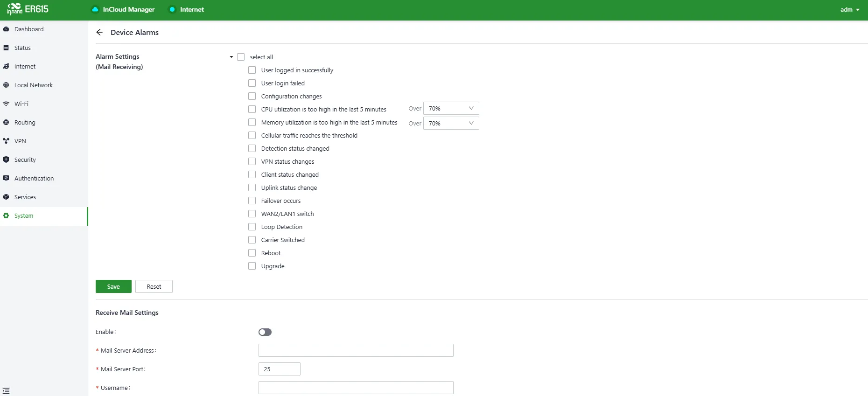
Task: Collapse the sidebar using the bottom menu icon
Action: (6, 391)
